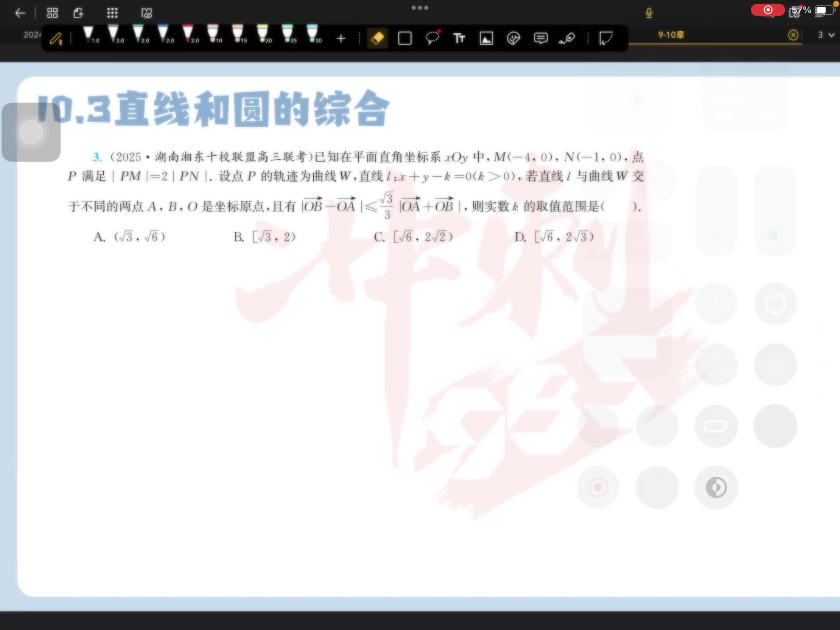Image resolution: width=840 pixels, height=630 pixels.
Task: Toggle the microphone recording
Action: click(649, 13)
